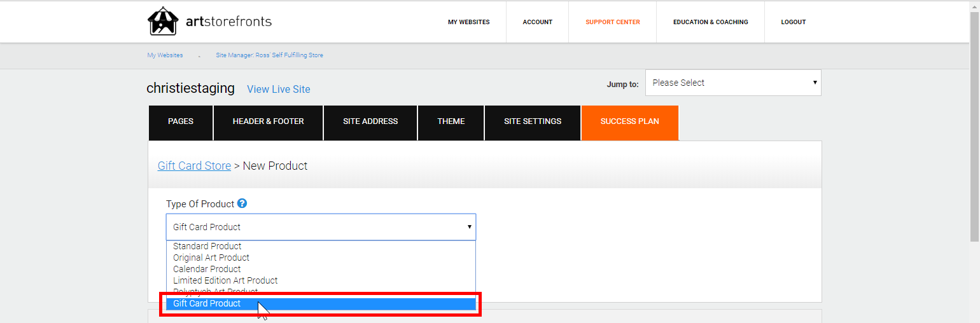Pick Limited Edition Art Product option
Image resolution: width=980 pixels, height=323 pixels.
(x=225, y=280)
